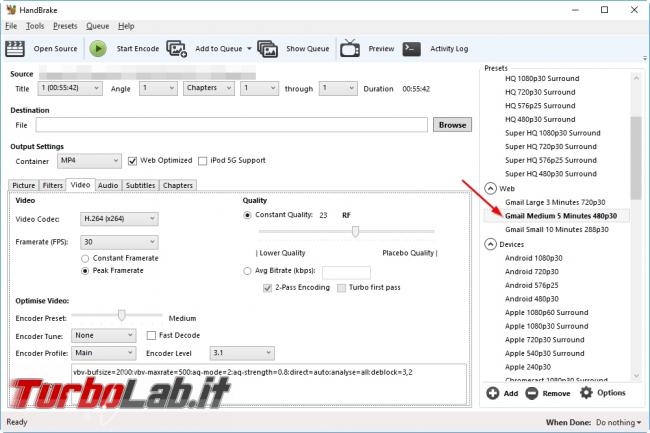Click the Constant Quality RF slider

347,231
